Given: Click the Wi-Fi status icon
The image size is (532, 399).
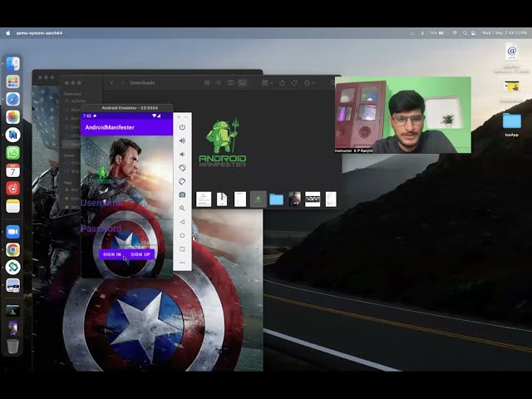Looking at the screenshot, I should click(455, 33).
